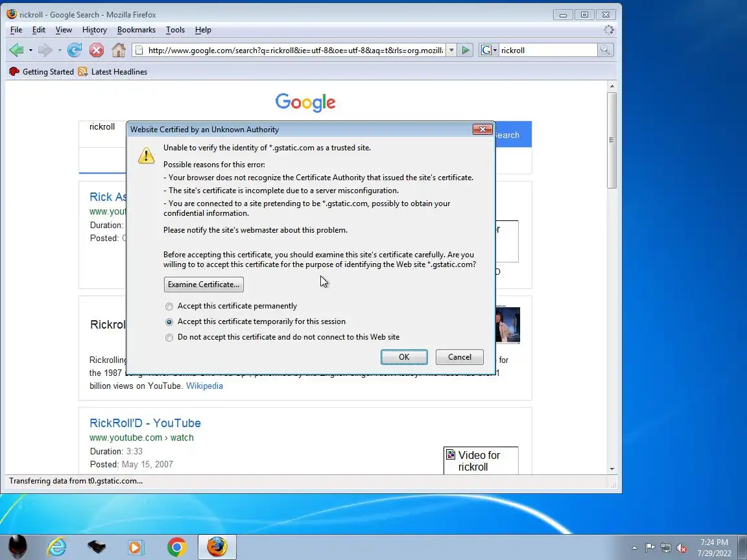Open the media player taskbar icon
Screen dimensions: 747x560
tap(136, 547)
